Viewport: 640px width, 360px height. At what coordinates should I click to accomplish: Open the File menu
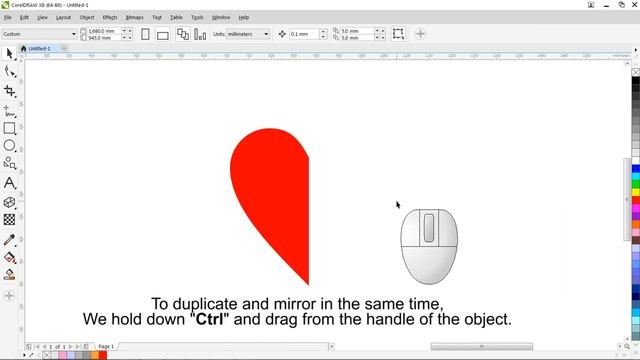pyautogui.click(x=8, y=18)
